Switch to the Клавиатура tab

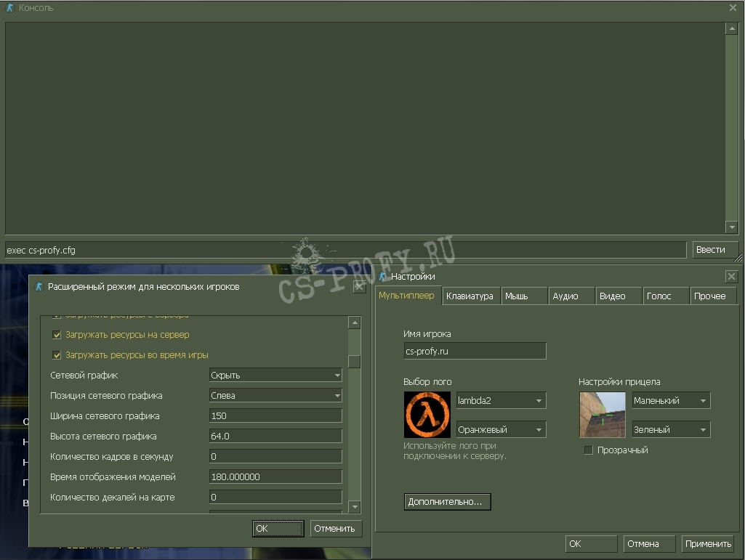(x=470, y=296)
